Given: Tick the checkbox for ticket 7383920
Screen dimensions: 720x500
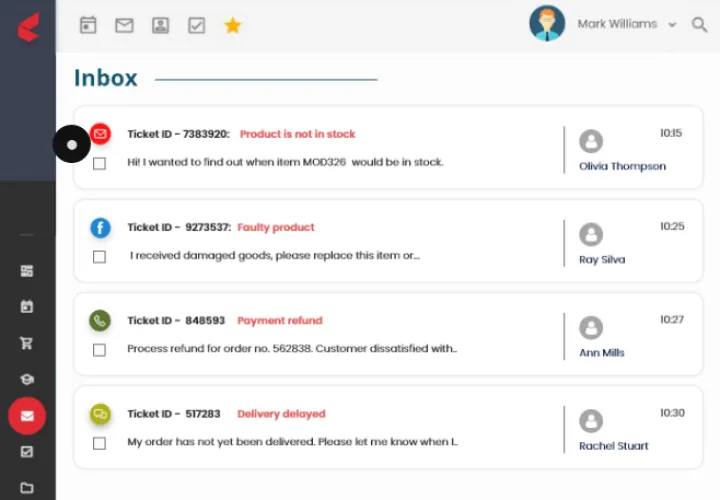Looking at the screenshot, I should coord(99,163).
